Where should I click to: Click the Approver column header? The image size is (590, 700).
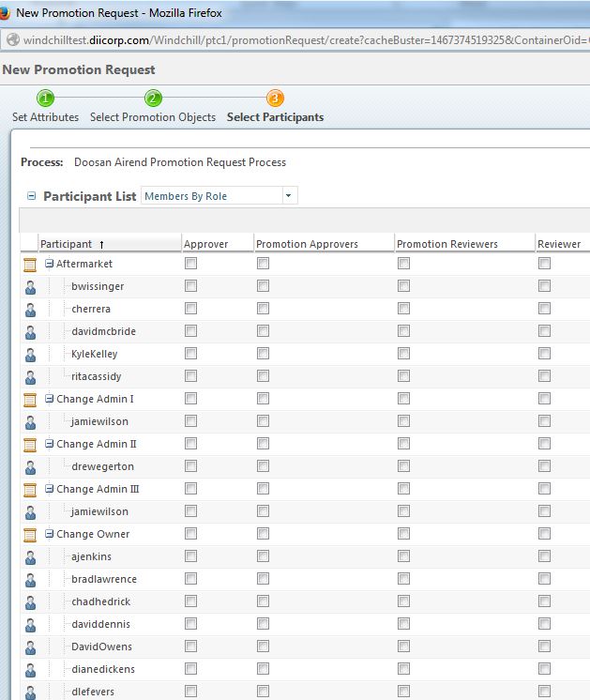pyautogui.click(x=218, y=244)
